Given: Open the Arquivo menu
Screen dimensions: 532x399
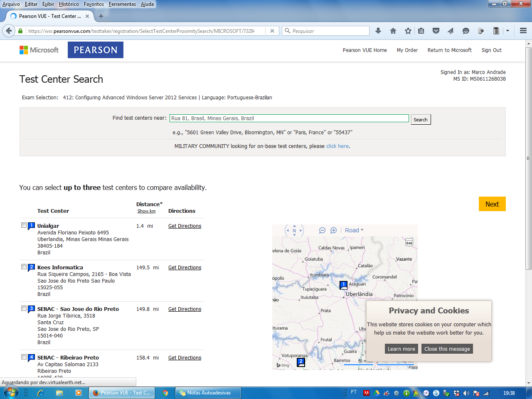Looking at the screenshot, I should (11, 4).
